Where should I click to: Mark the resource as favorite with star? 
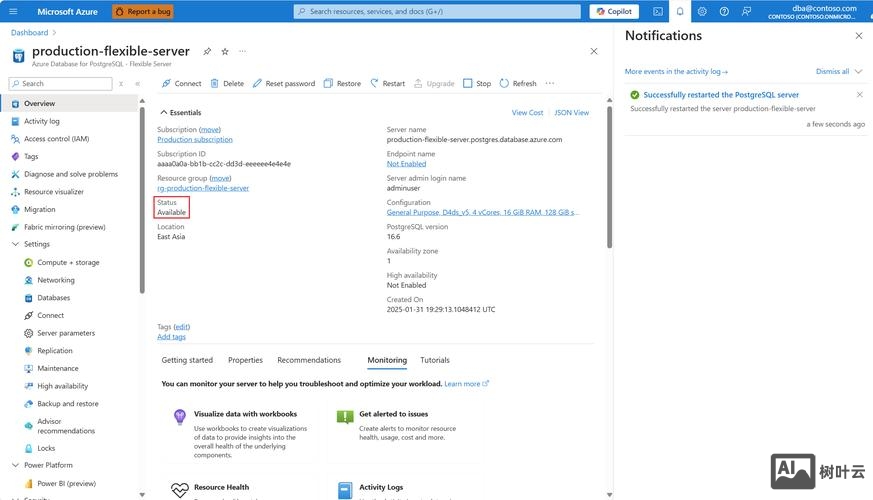click(225, 51)
